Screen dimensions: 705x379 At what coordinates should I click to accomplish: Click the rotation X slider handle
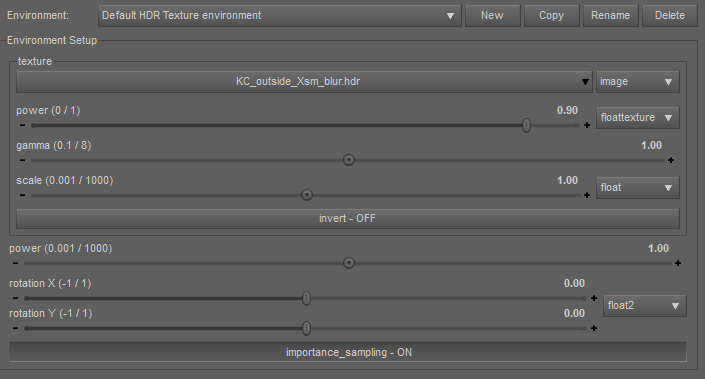coord(306,298)
